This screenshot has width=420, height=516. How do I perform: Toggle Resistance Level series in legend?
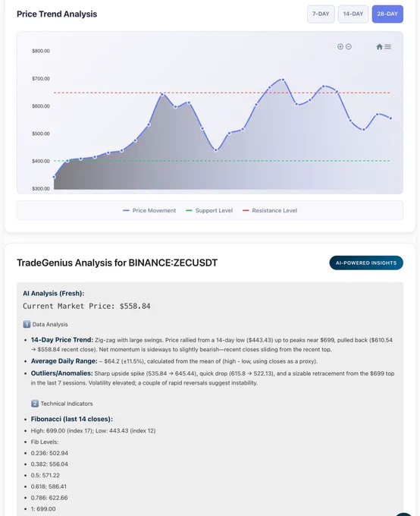[x=270, y=211]
